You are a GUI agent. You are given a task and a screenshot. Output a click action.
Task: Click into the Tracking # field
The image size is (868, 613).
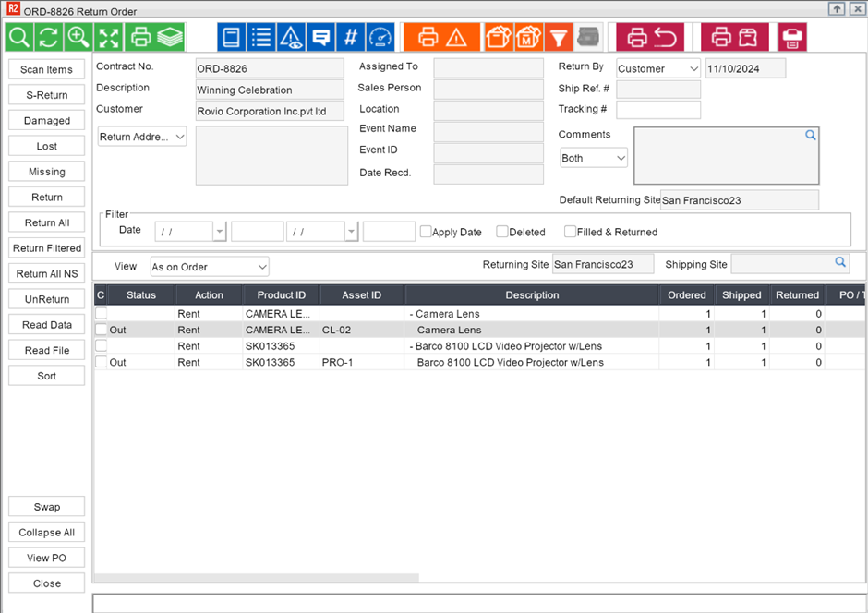pos(657,110)
